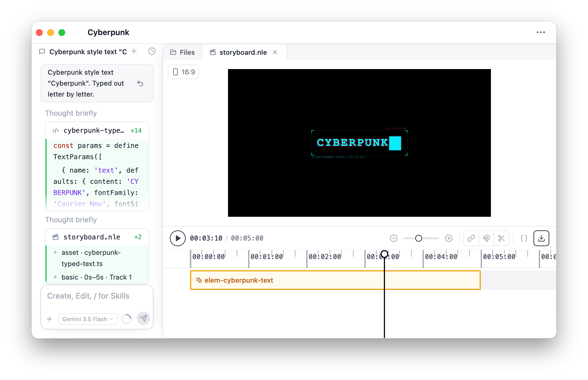Start a new chat with plus icon

[x=134, y=51]
